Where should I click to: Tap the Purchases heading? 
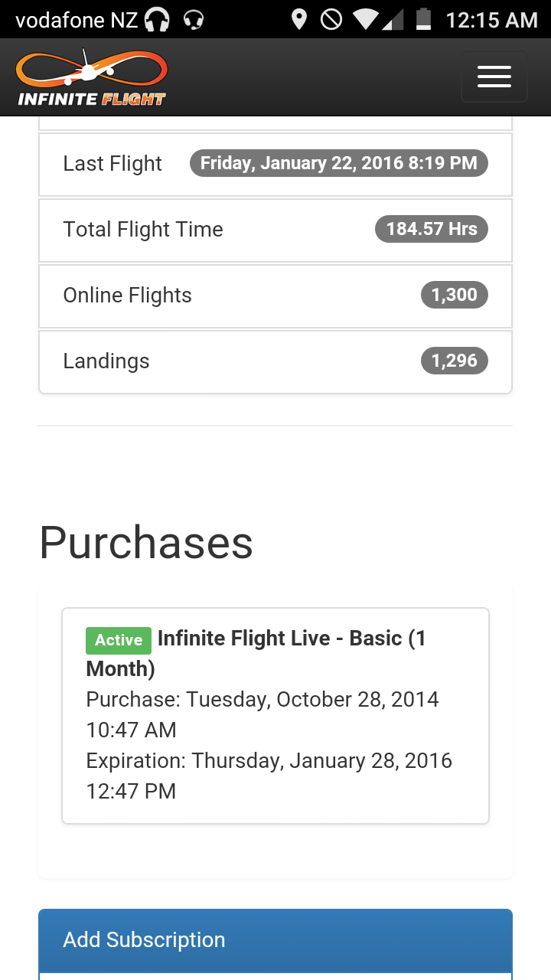pos(146,542)
